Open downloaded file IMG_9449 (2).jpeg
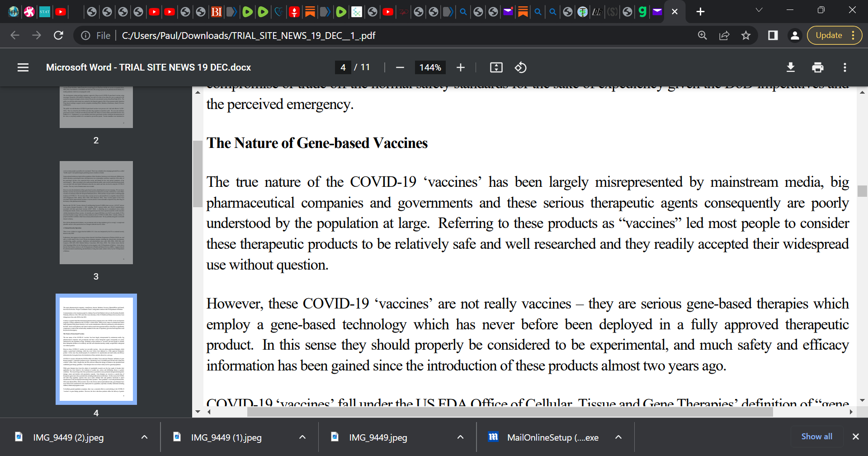Viewport: 868px width, 456px height. click(x=68, y=437)
